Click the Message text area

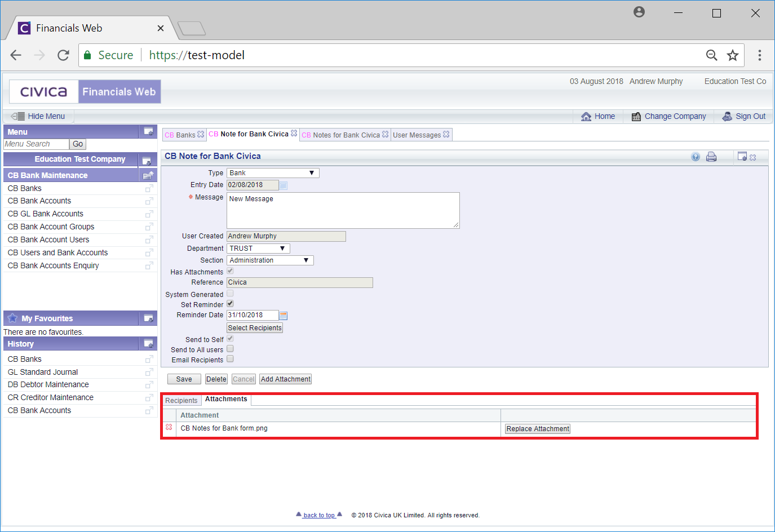[x=343, y=210]
